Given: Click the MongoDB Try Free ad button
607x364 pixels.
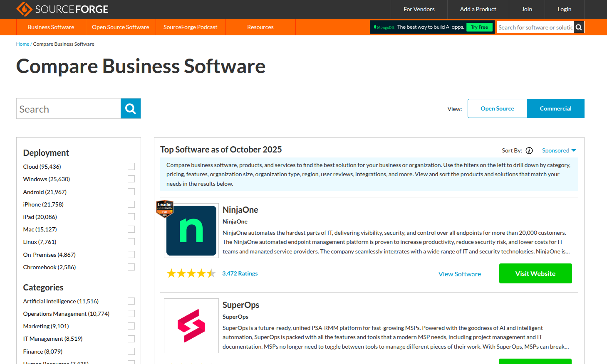Looking at the screenshot, I should tap(479, 27).
